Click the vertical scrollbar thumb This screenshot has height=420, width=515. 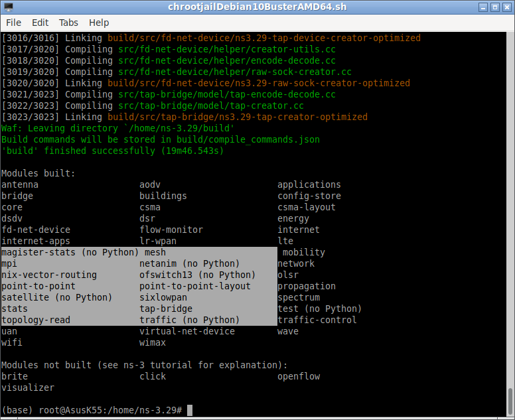510,402
